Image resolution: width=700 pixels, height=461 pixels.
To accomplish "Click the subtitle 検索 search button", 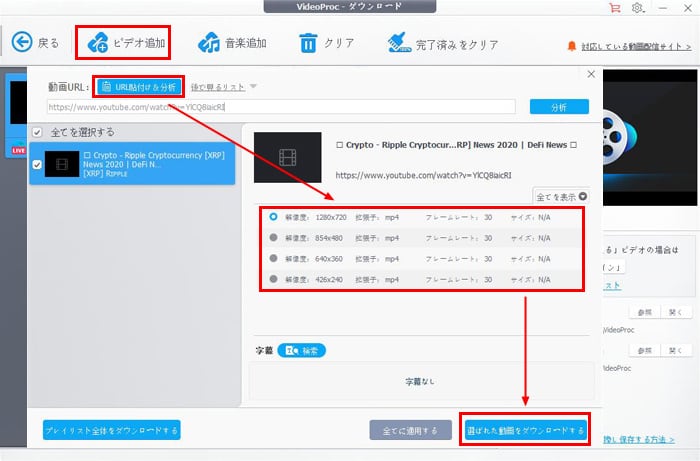I will point(302,351).
